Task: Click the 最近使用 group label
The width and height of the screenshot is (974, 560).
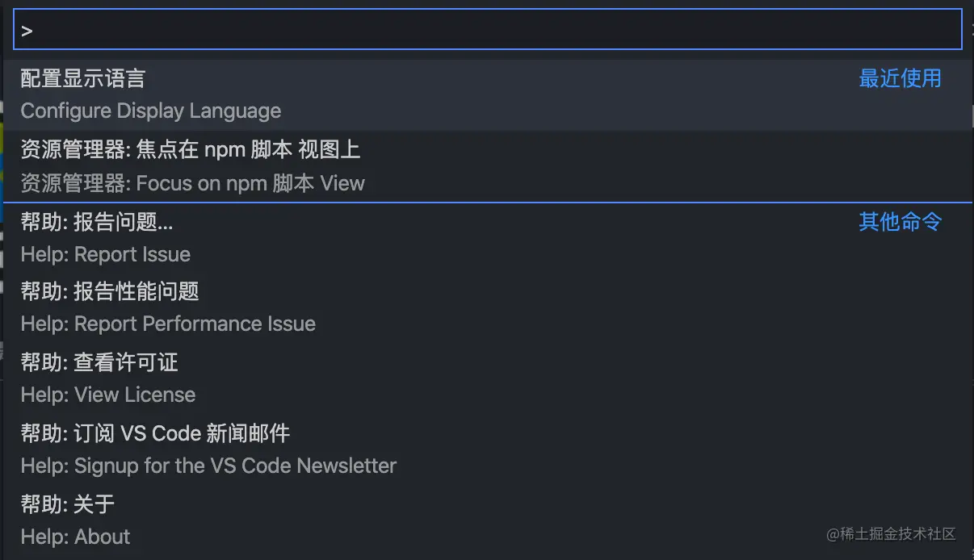Action: click(x=900, y=78)
